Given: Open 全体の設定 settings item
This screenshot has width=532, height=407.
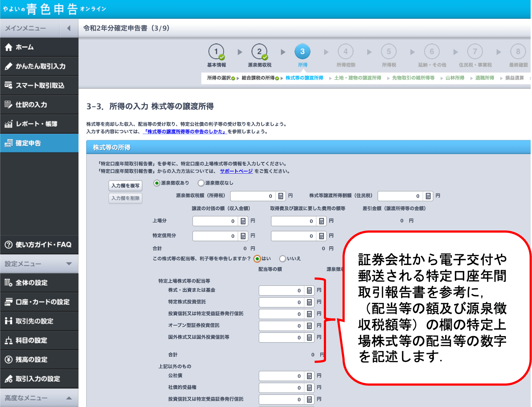Looking at the screenshot, I should click(x=39, y=283).
